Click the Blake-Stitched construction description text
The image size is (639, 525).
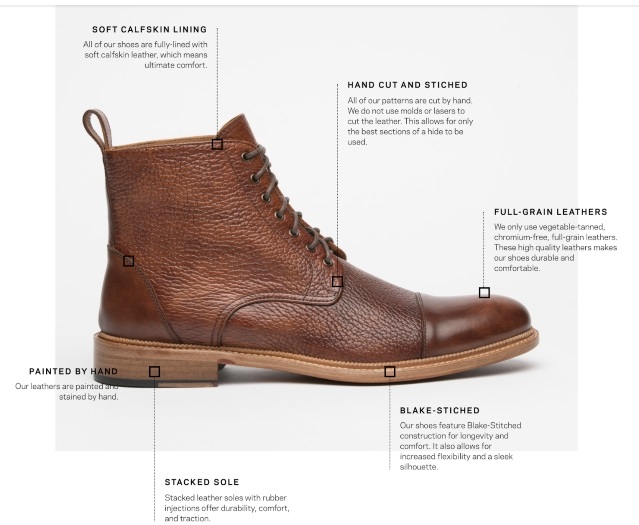(461, 446)
